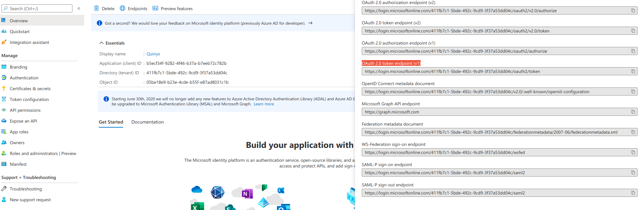The width and height of the screenshot is (644, 210).
Task: Click the Overview grid icon
Action: coord(4,20)
